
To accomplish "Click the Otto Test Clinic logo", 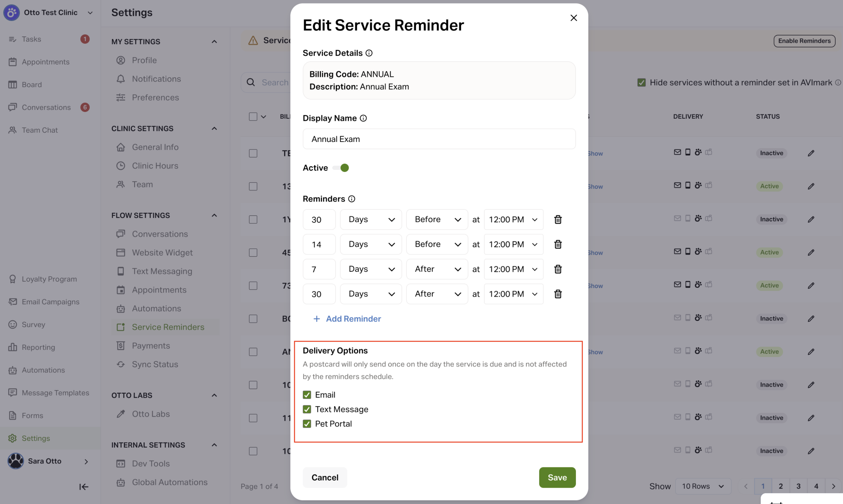I will (x=11, y=12).
